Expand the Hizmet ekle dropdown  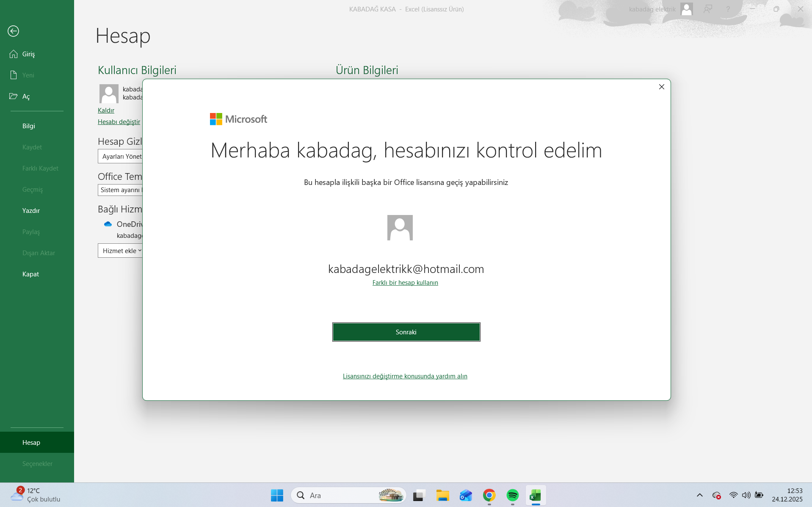pyautogui.click(x=121, y=251)
